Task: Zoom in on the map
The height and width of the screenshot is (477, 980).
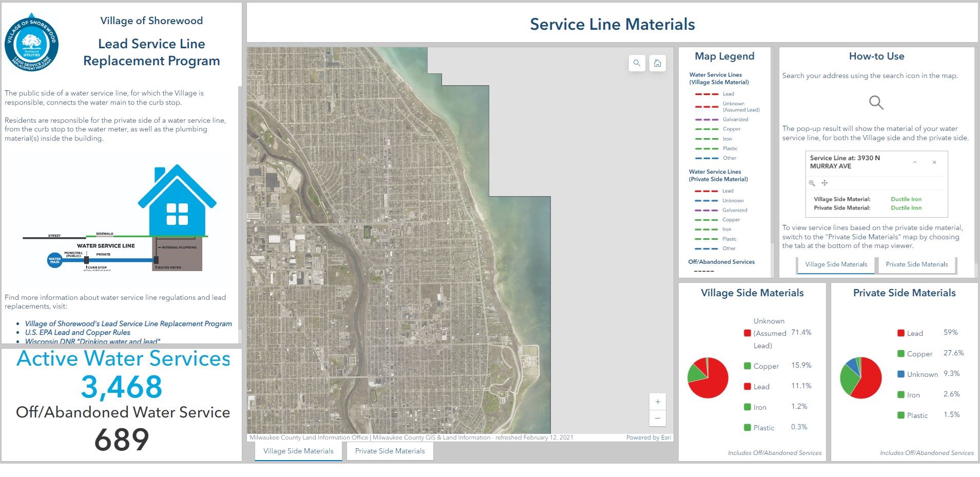Action: tap(658, 402)
